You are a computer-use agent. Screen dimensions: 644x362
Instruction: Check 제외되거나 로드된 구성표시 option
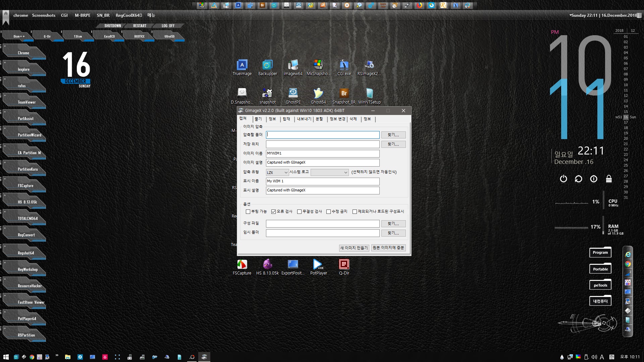(355, 212)
